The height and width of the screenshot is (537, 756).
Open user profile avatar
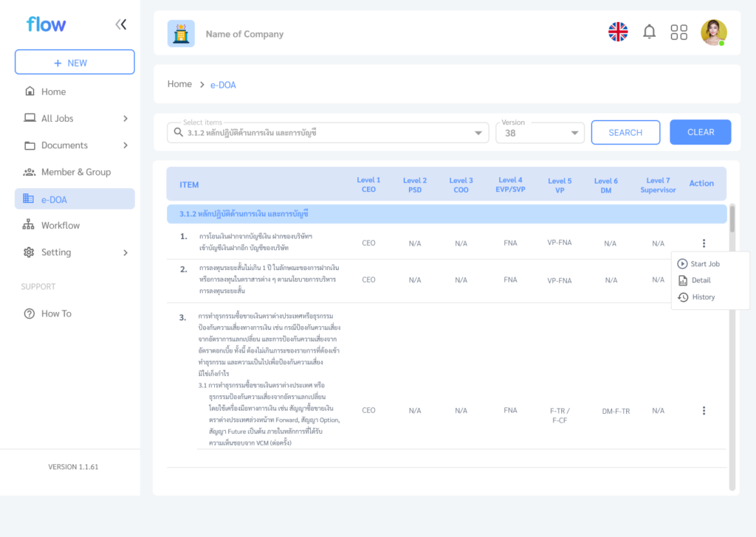click(714, 32)
